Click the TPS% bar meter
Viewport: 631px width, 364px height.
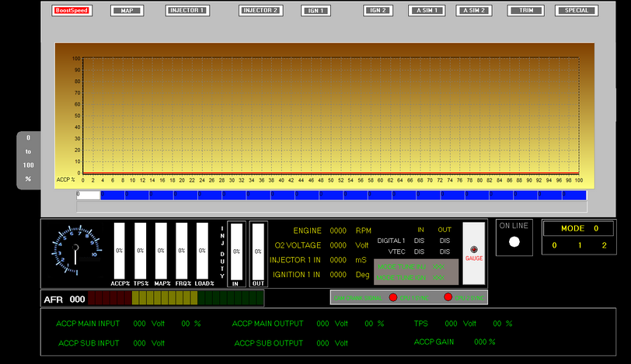[140, 251]
